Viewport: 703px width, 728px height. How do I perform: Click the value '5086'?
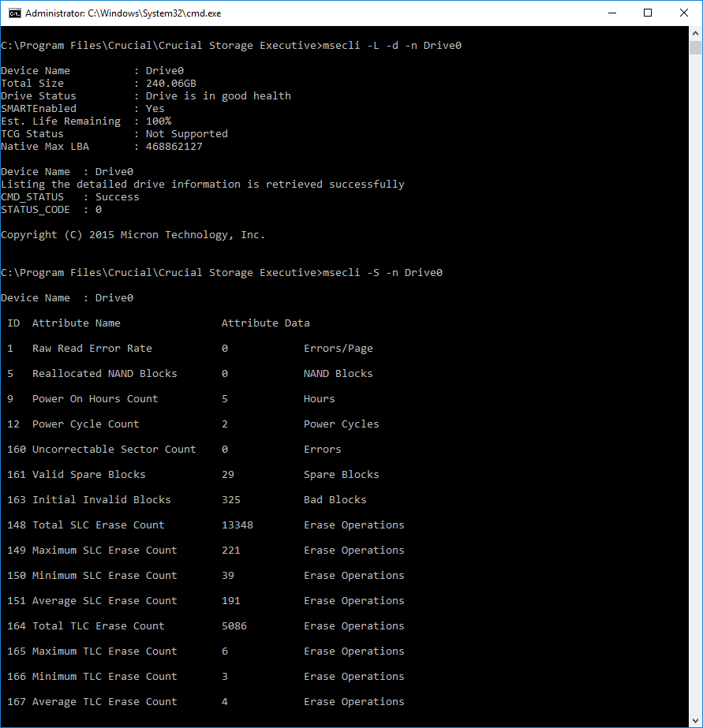click(x=234, y=625)
